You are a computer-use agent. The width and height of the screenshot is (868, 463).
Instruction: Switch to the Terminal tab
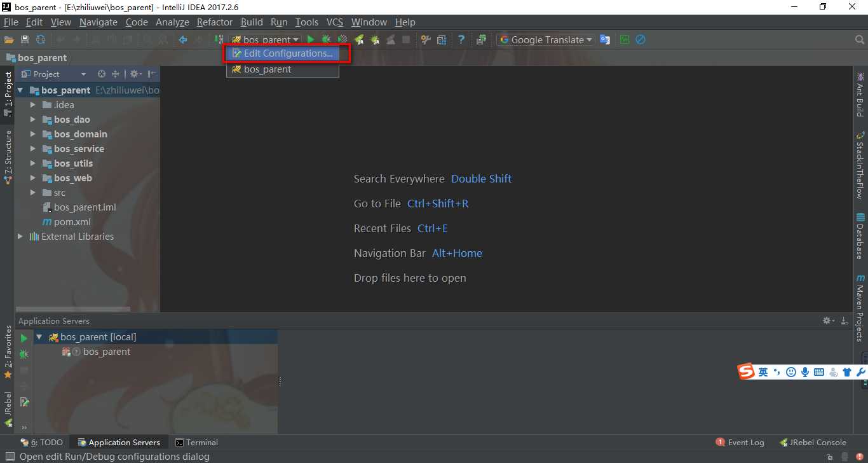(x=196, y=443)
